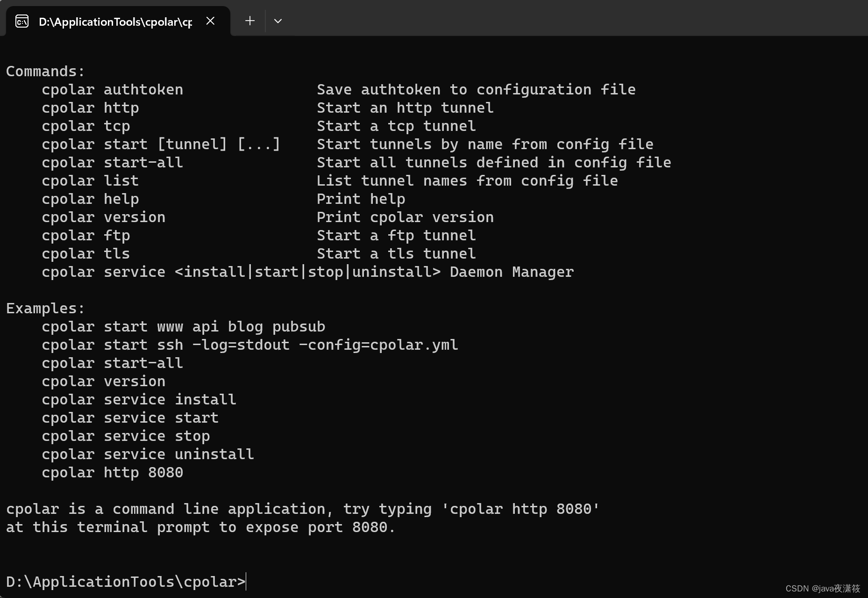The image size is (868, 598).
Task: Click 'cpolar service uninstall' example
Action: point(148,454)
